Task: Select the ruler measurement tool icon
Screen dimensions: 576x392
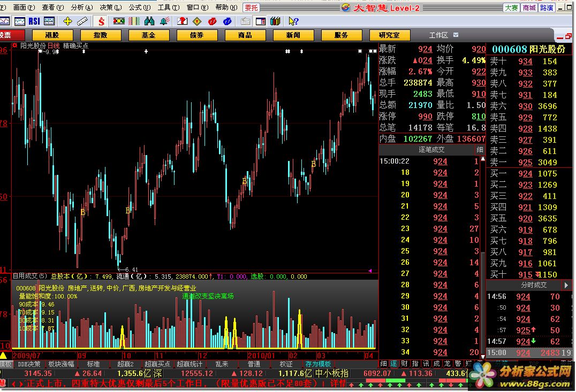Action: pyautogui.click(x=82, y=21)
